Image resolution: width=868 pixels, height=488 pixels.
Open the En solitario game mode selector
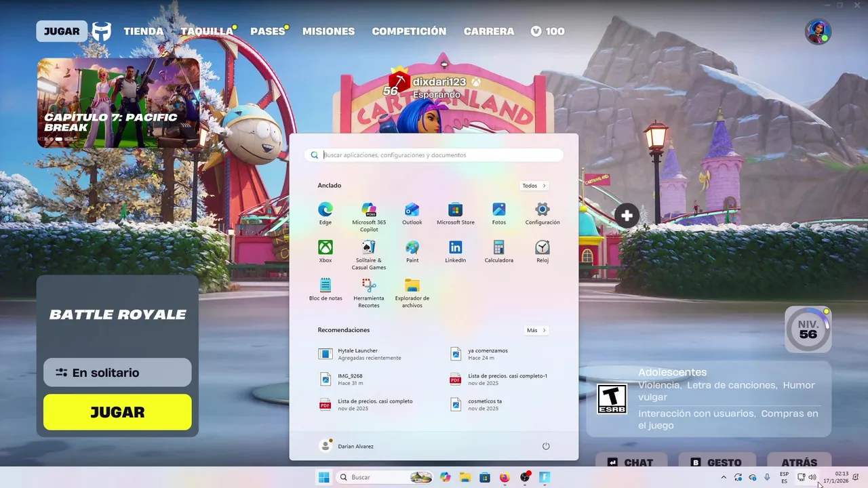click(x=117, y=372)
